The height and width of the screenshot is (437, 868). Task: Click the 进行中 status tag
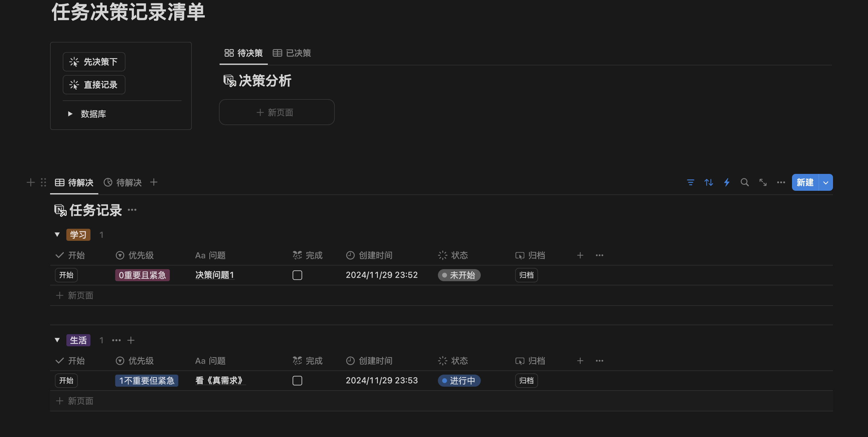click(459, 380)
